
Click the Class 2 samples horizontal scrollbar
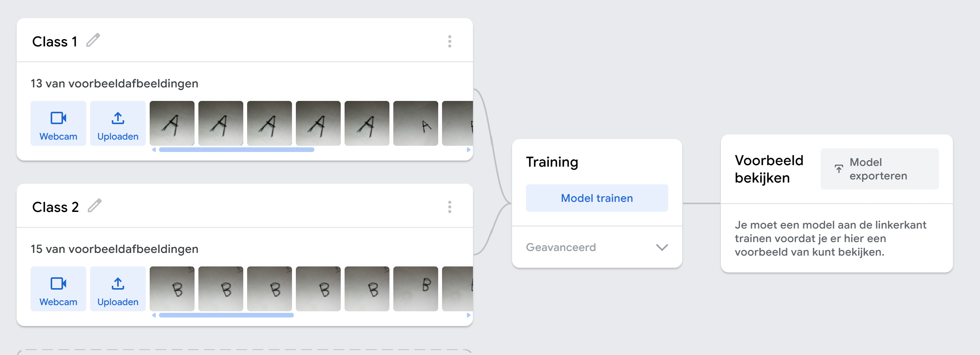226,315
